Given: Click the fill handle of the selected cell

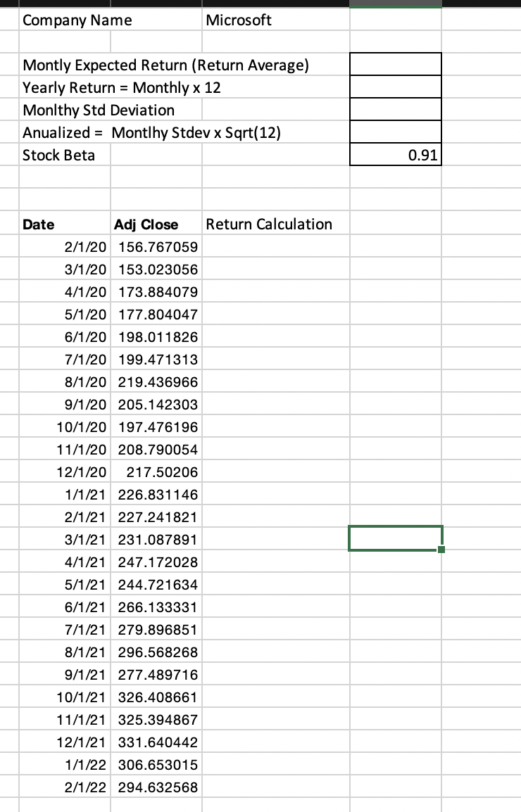Looking at the screenshot, I should (x=441, y=549).
